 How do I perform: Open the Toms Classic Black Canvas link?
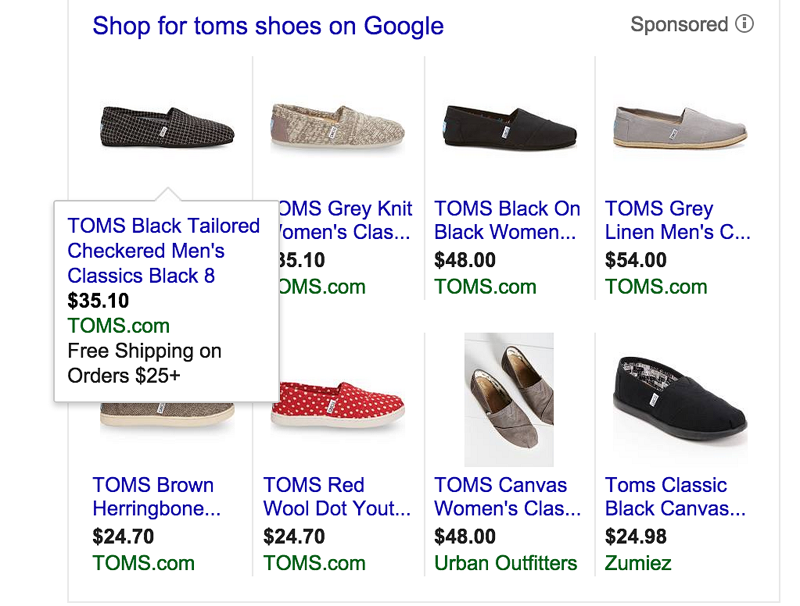coord(675,497)
